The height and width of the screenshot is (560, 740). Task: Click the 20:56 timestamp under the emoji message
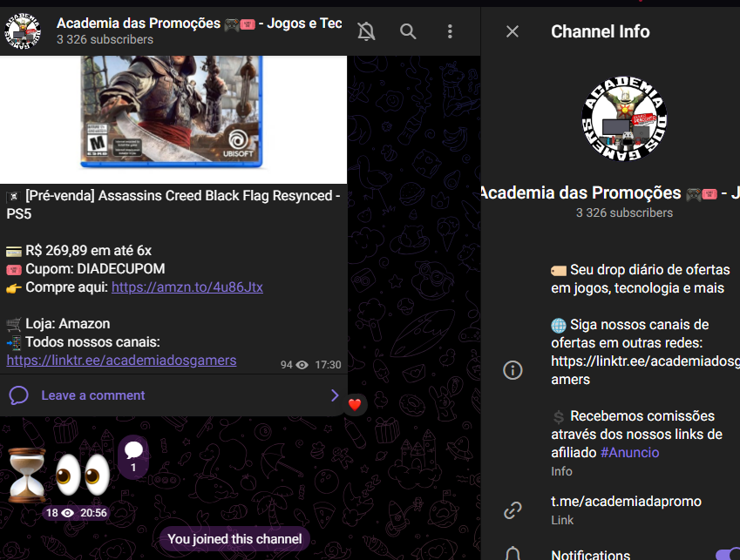93,513
